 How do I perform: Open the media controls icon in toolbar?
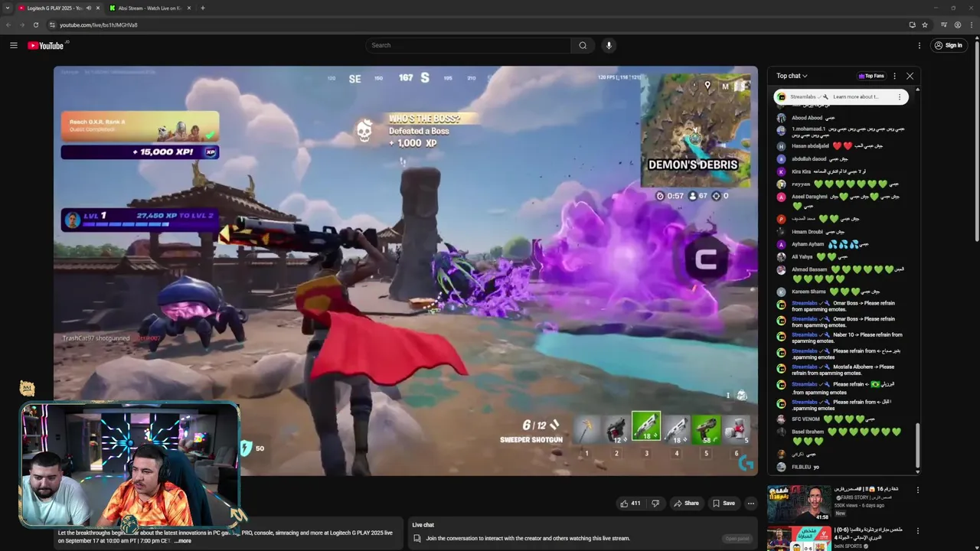point(944,24)
